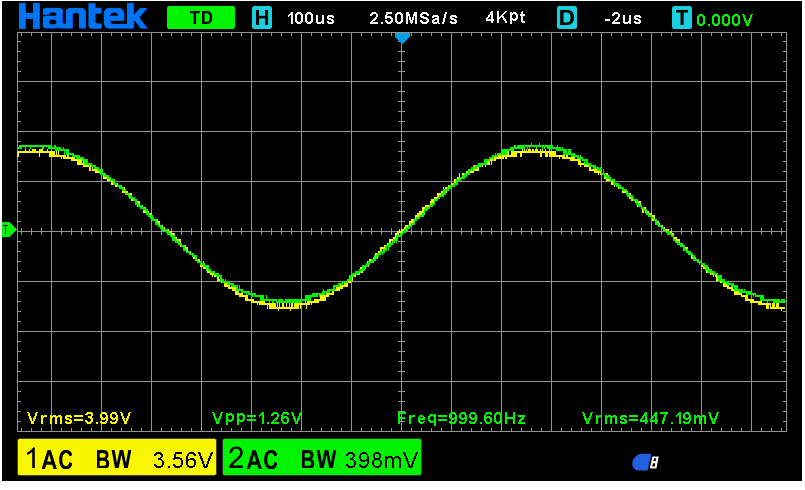Click the green T trigger level marker at the left edge
Viewport: 805px width, 490px height.
[8, 230]
